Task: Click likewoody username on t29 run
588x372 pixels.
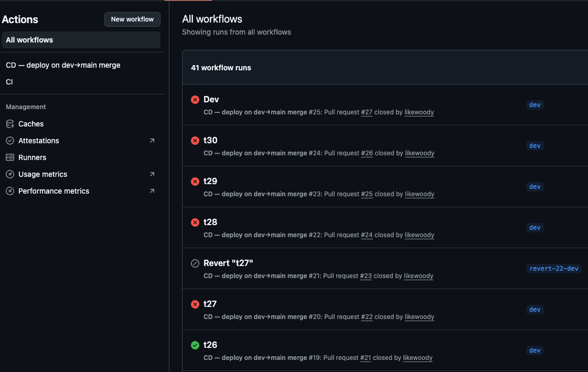Action: click(x=420, y=194)
